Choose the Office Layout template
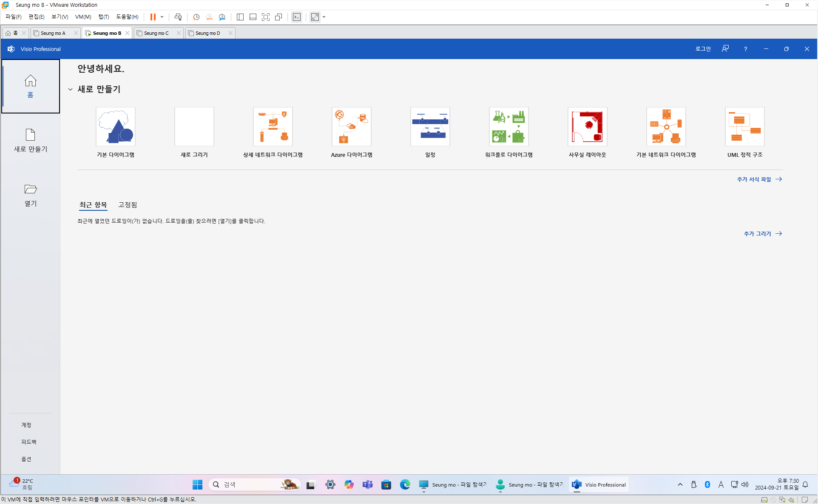 point(587,127)
